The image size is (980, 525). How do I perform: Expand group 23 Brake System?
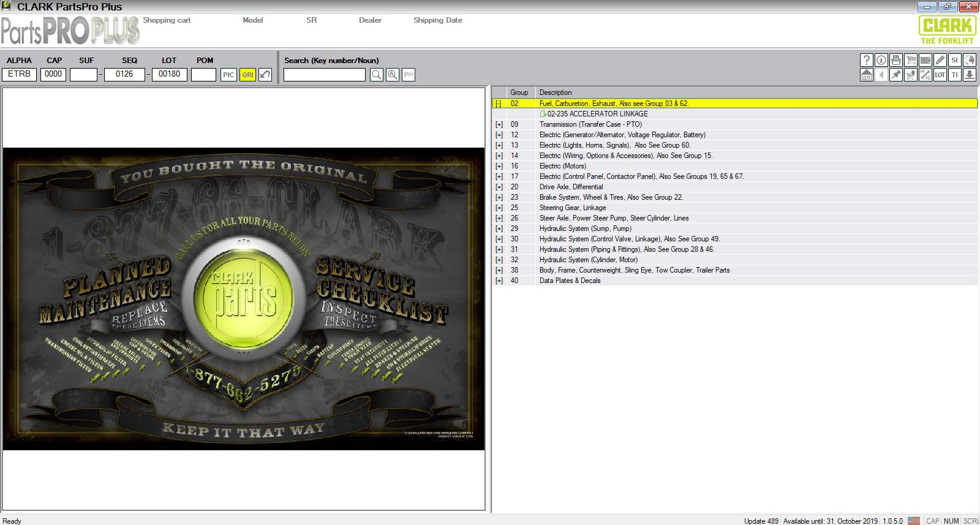(499, 197)
